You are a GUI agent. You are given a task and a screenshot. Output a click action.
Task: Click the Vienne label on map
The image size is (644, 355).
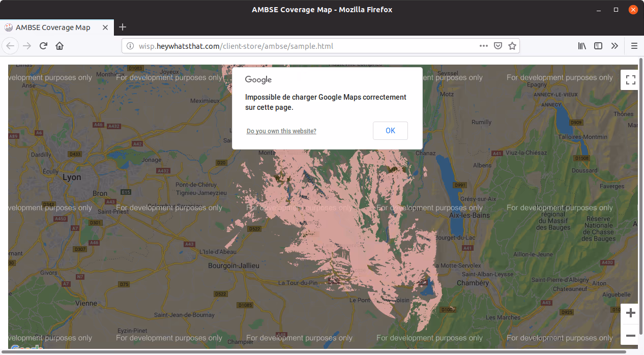click(x=86, y=303)
